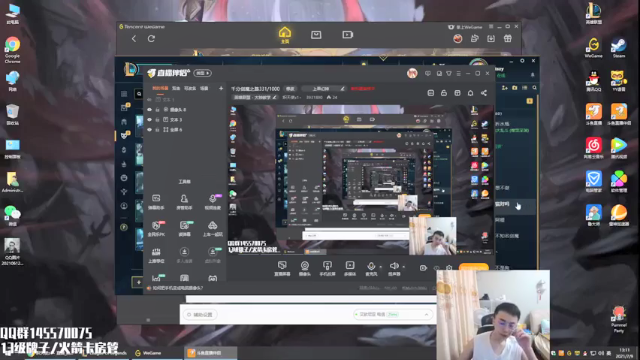Viewport: 640px width, 360px height.
Task: Add a multimedia source from the bottom toolbar
Action: click(350, 269)
